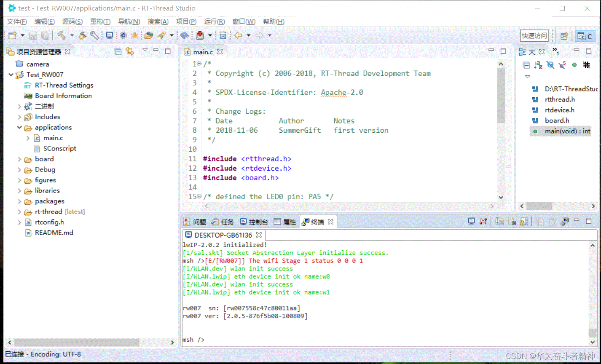The image size is (601, 364).
Task: Toggle Hide Non-Public green dot filter
Action: coord(574,65)
